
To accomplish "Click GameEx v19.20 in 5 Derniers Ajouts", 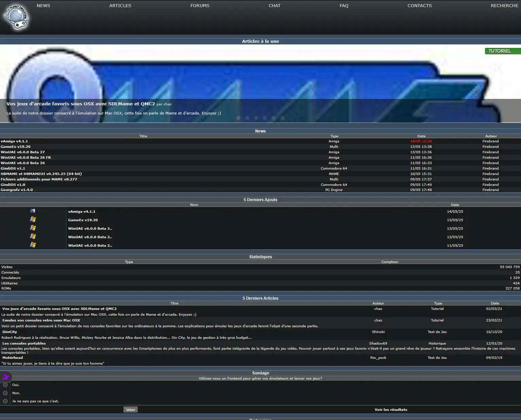I will coord(83,220).
